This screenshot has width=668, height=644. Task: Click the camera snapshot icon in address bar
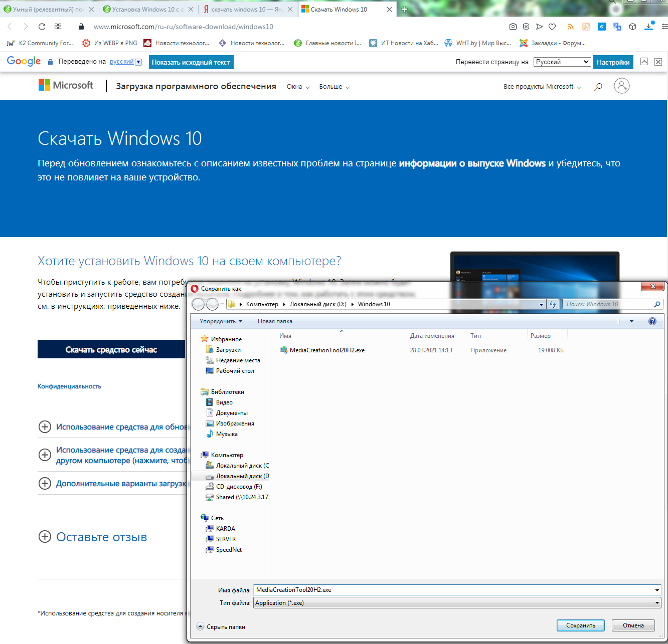[513, 27]
